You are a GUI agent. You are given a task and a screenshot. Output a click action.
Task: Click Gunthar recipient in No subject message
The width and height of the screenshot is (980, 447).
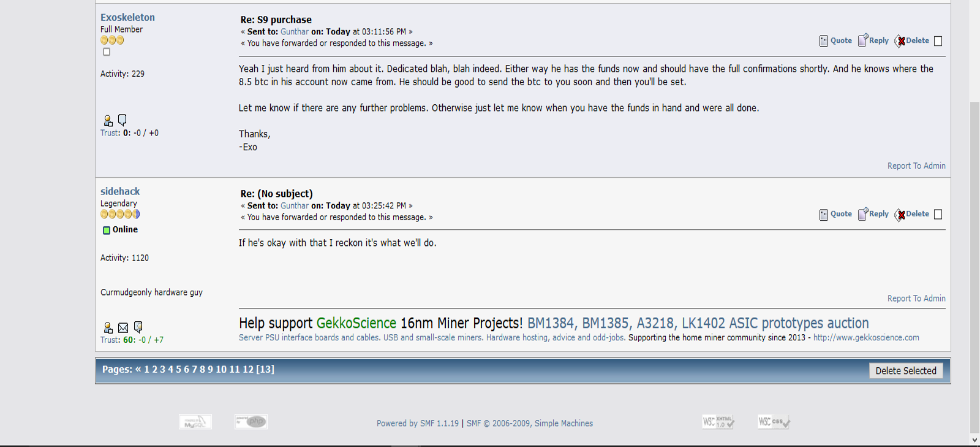(x=295, y=206)
